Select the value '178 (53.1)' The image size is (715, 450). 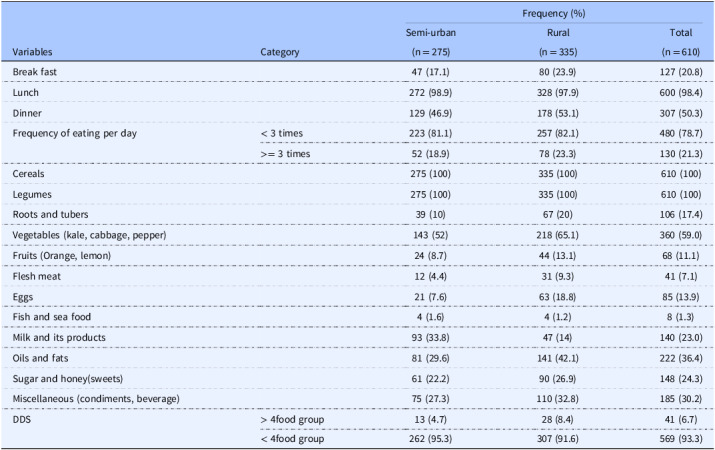click(x=558, y=113)
